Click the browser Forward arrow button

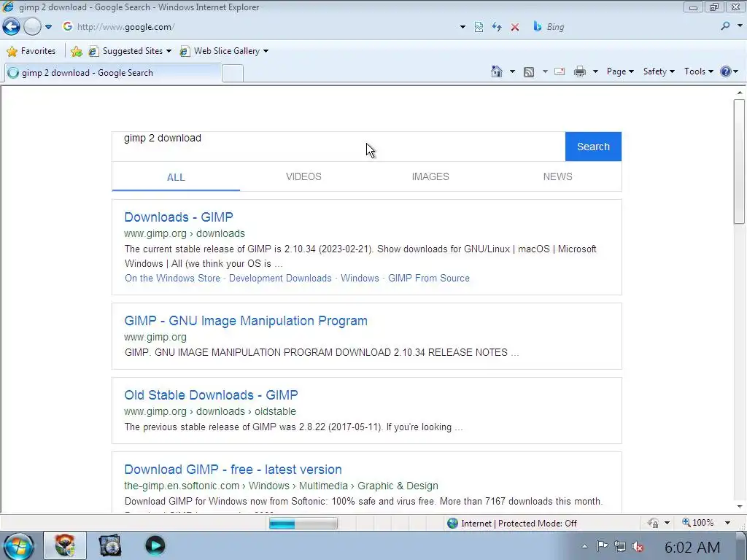tap(32, 27)
